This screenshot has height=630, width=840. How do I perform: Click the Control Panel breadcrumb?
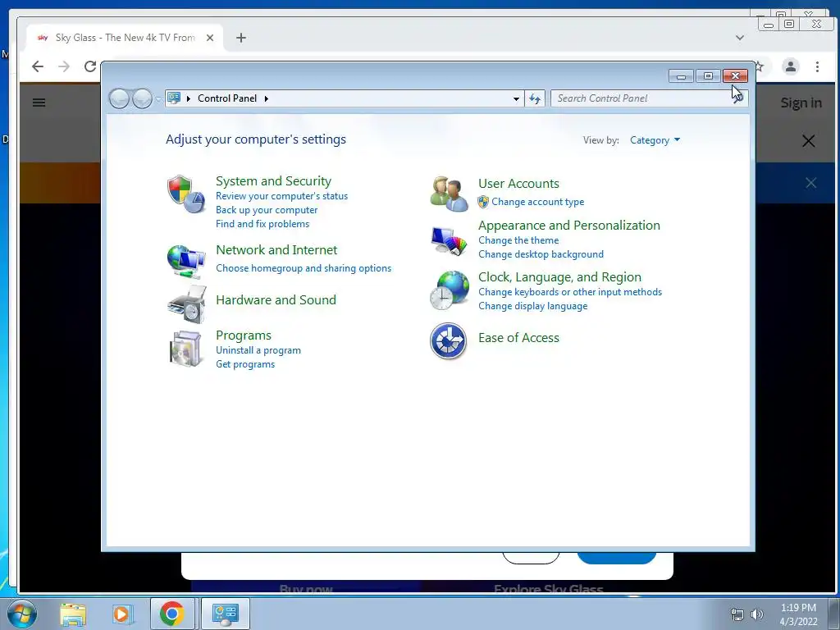227,98
